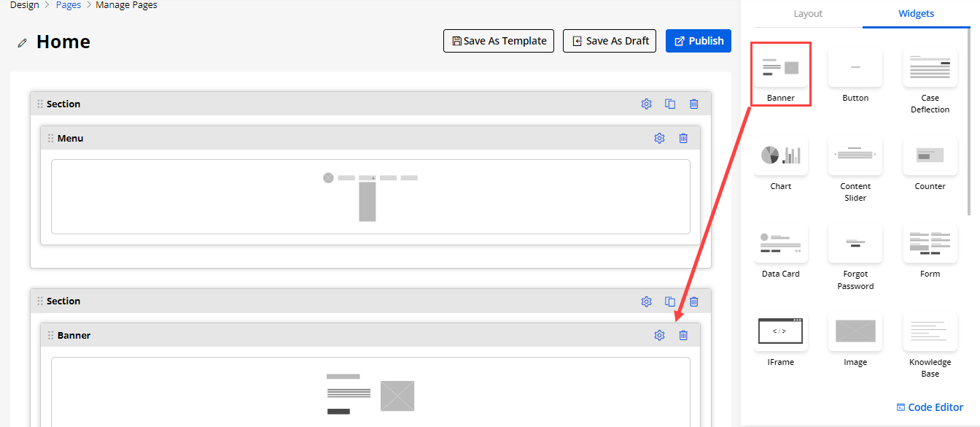The image size is (980, 427).
Task: Click the Publish button
Action: pyautogui.click(x=698, y=41)
